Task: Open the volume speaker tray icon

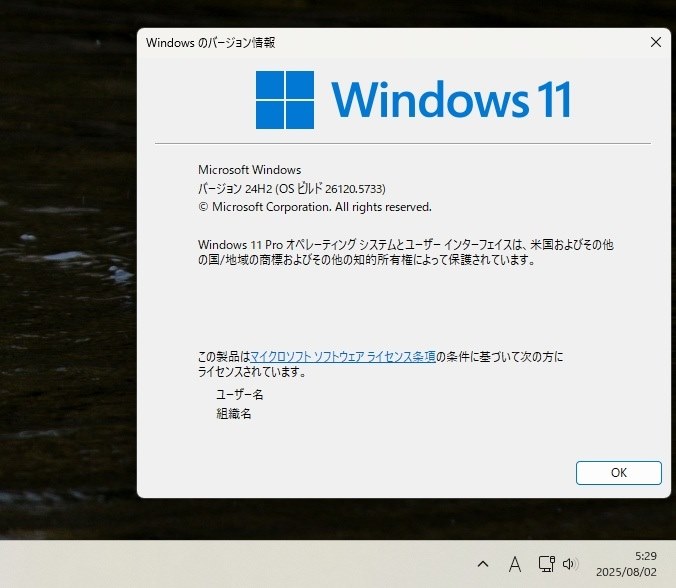Action: 570,564
